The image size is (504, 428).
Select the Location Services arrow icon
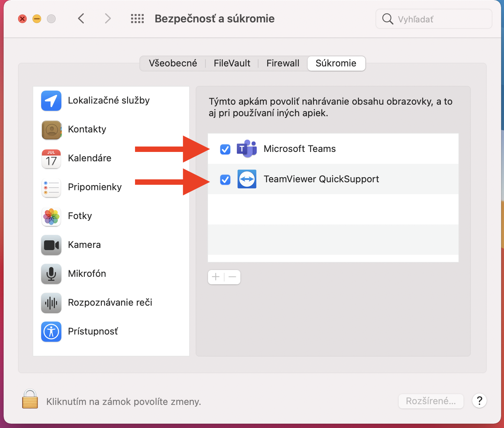click(x=51, y=101)
